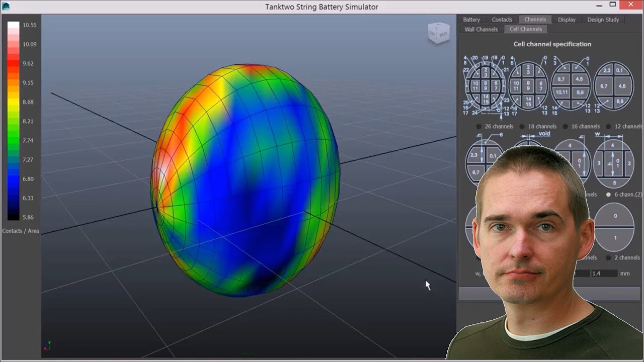Choose the 16 channels radio option
This screenshot has height=362, width=644.
[566, 126]
